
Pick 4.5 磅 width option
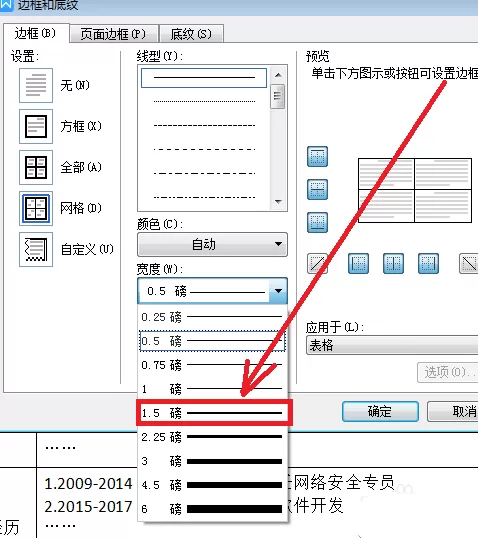click(212, 485)
